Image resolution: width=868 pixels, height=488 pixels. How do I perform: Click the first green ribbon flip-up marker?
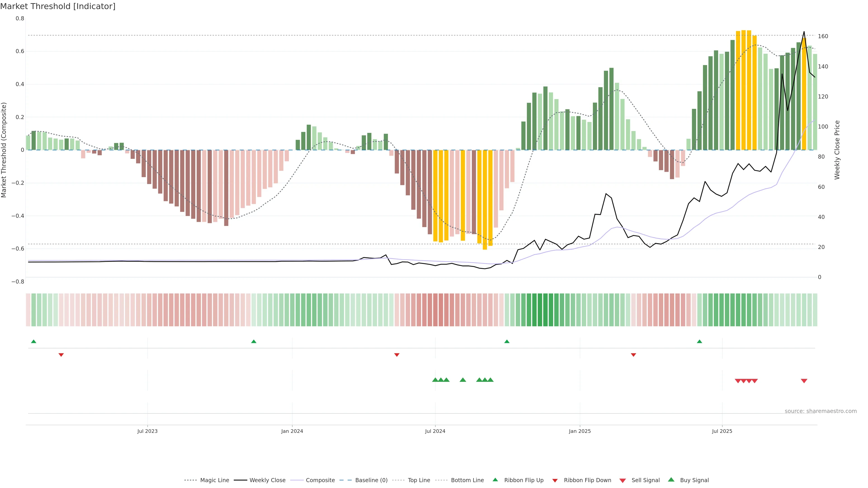click(x=33, y=342)
